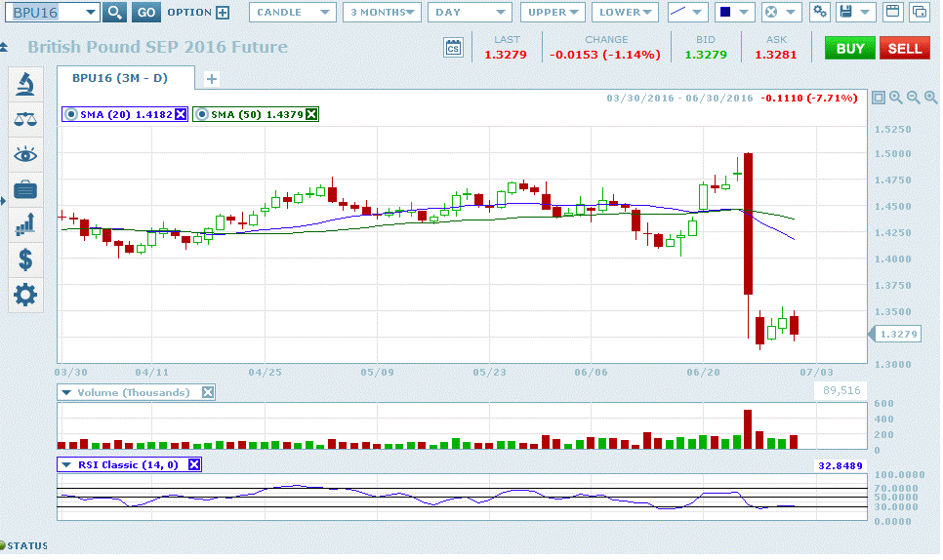Click the red SELL button
Viewport: 943px width, 560px height.
905,49
